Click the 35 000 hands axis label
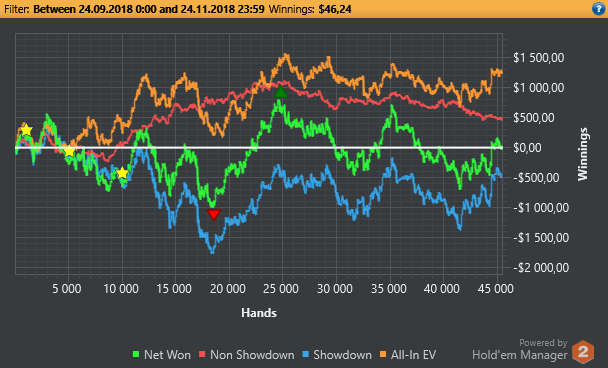608x368 pixels. 388,289
